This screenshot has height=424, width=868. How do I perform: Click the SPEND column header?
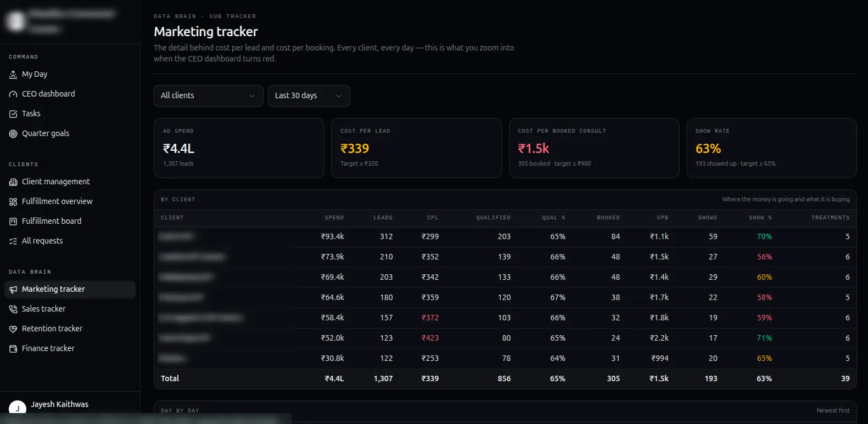point(334,218)
